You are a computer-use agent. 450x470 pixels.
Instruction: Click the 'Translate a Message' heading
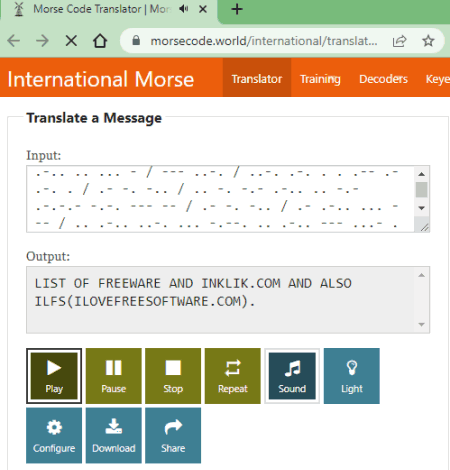(94, 118)
